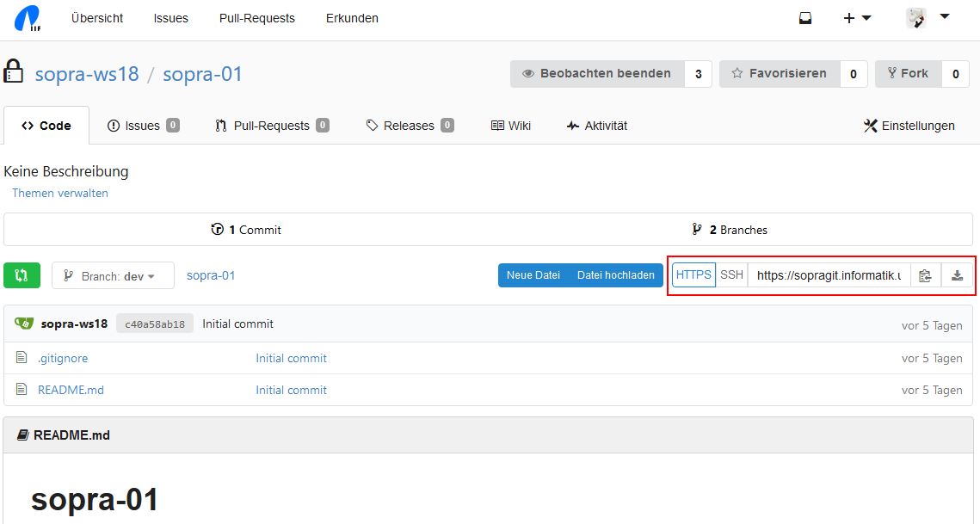980x524 pixels.
Task: Download the repository archive
Action: [957, 275]
